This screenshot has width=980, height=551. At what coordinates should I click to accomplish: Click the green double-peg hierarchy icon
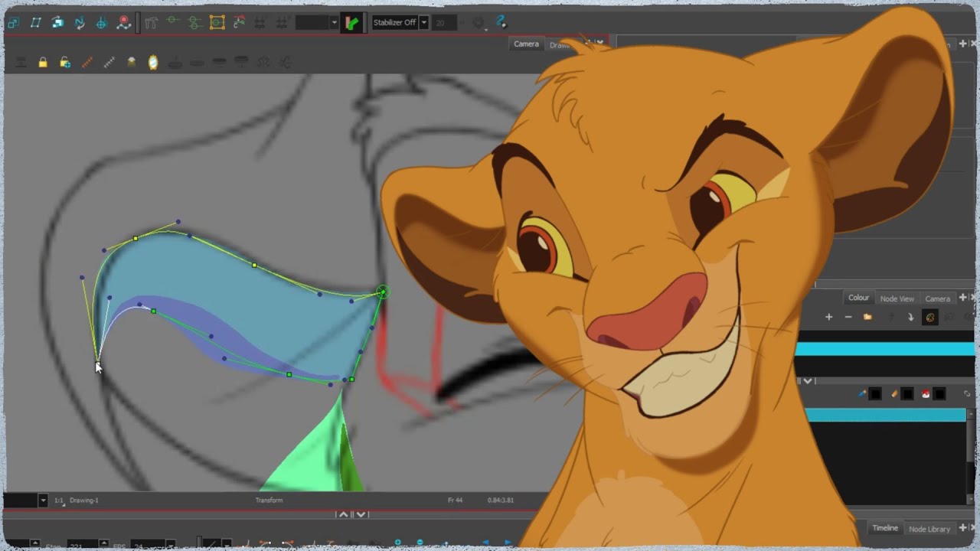tap(194, 23)
